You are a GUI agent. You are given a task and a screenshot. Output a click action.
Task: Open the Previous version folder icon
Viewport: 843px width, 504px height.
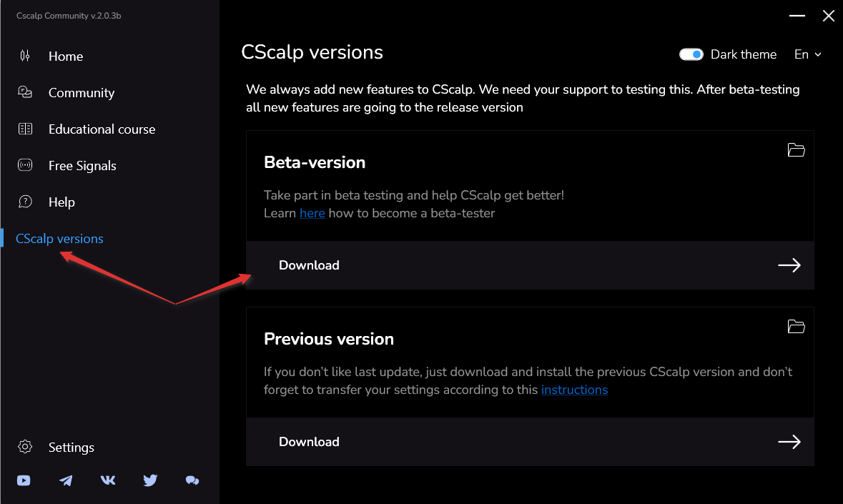pyautogui.click(x=796, y=327)
